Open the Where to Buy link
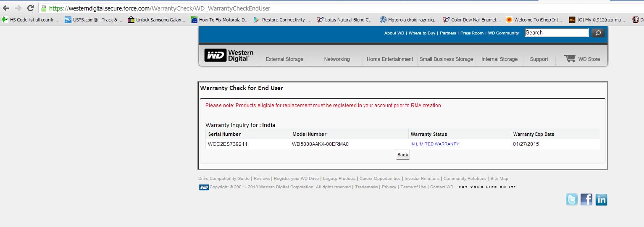This screenshot has width=644, height=227. click(422, 33)
